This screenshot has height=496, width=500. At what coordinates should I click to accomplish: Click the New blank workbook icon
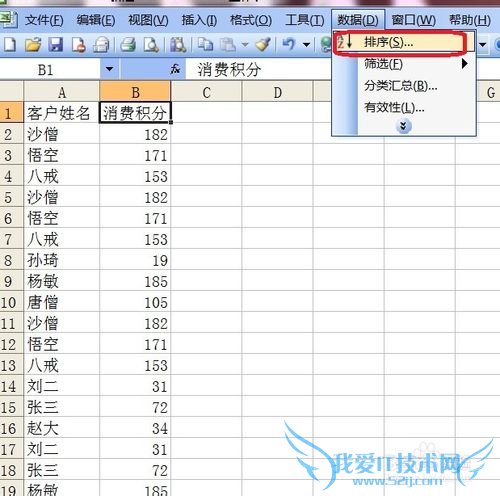pos(10,44)
